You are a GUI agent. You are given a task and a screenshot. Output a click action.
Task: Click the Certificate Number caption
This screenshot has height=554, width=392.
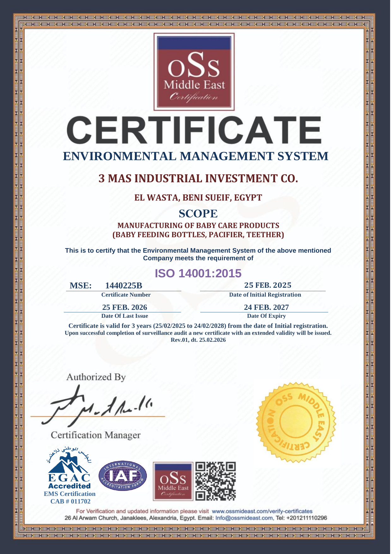coord(126,295)
